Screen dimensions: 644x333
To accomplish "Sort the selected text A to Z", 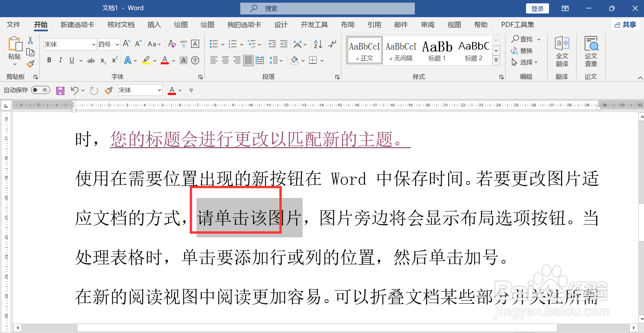I will coord(318,44).
